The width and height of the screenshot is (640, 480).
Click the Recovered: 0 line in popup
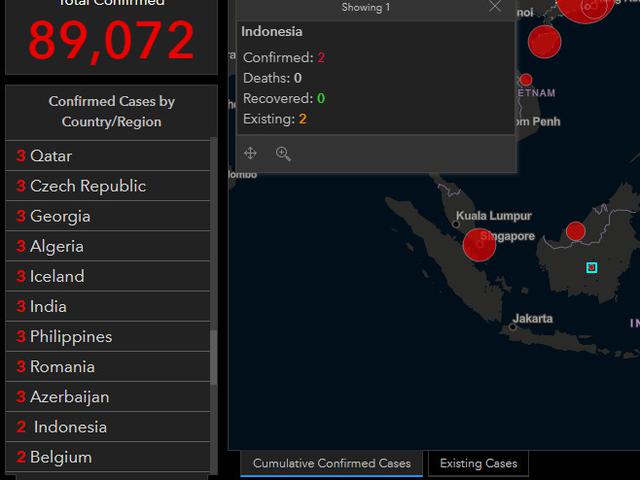(284, 98)
